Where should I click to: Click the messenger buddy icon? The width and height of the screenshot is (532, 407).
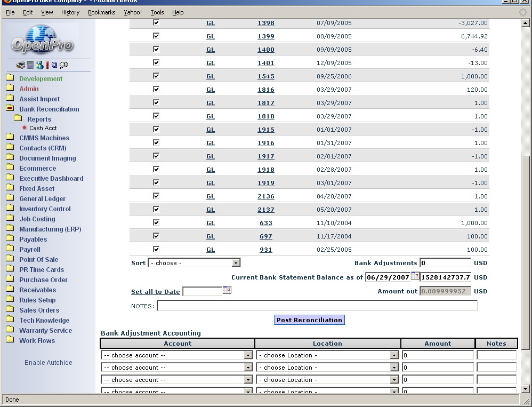[39, 65]
